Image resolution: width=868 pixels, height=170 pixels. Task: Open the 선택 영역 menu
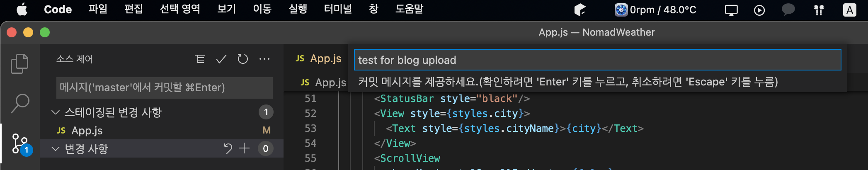180,9
